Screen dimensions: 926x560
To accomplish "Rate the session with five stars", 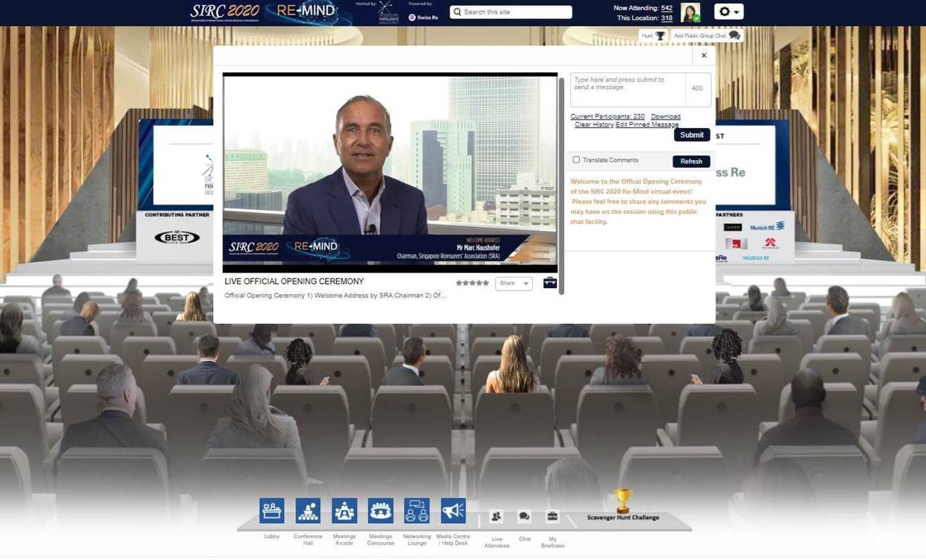I will [486, 283].
